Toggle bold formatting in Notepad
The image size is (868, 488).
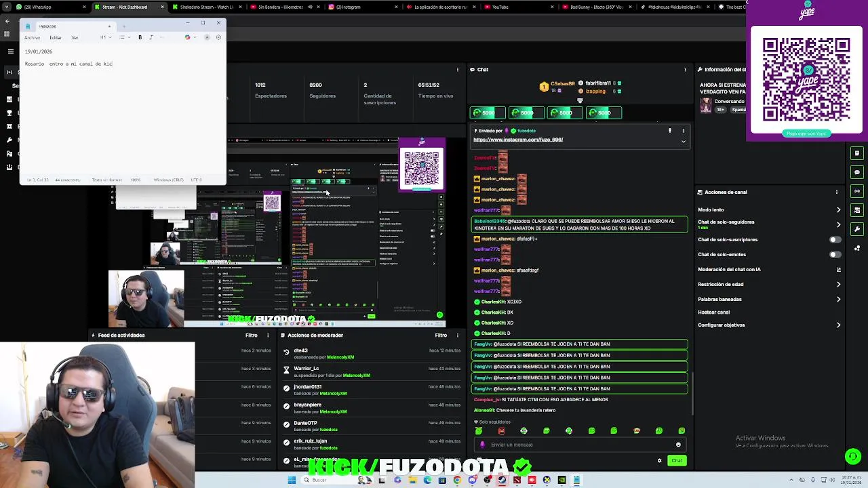(140, 37)
